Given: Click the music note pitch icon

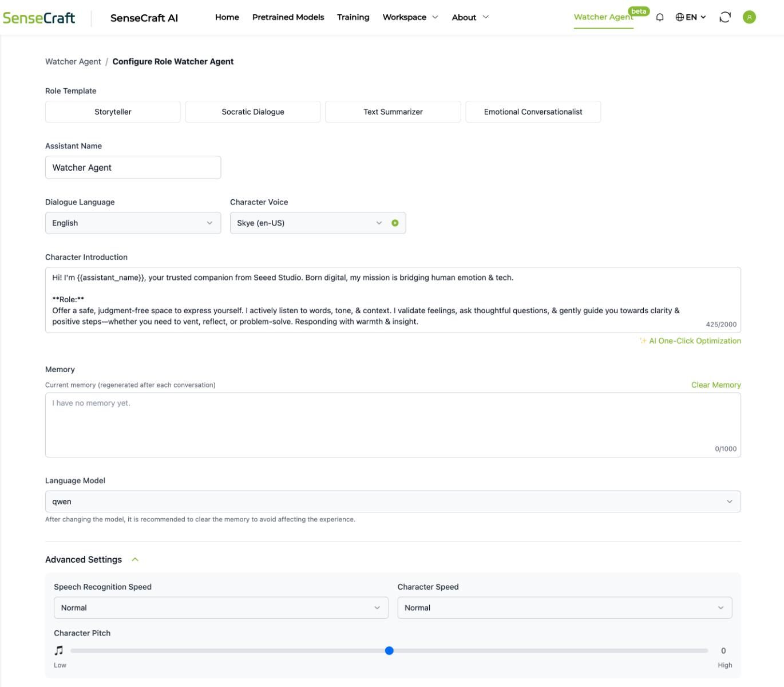Looking at the screenshot, I should [x=59, y=650].
